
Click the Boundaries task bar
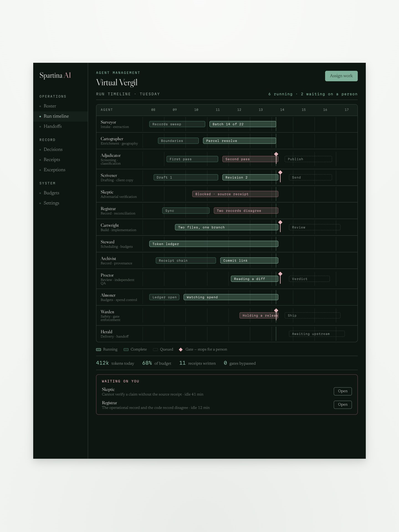click(x=178, y=141)
